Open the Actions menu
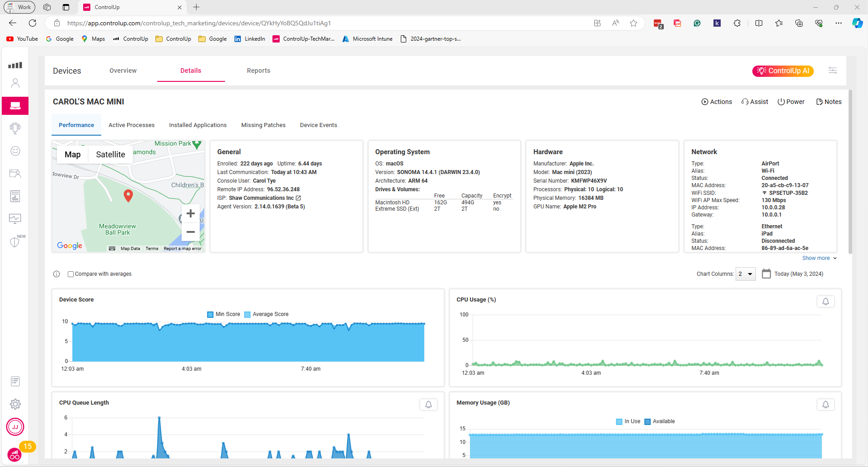 click(716, 102)
